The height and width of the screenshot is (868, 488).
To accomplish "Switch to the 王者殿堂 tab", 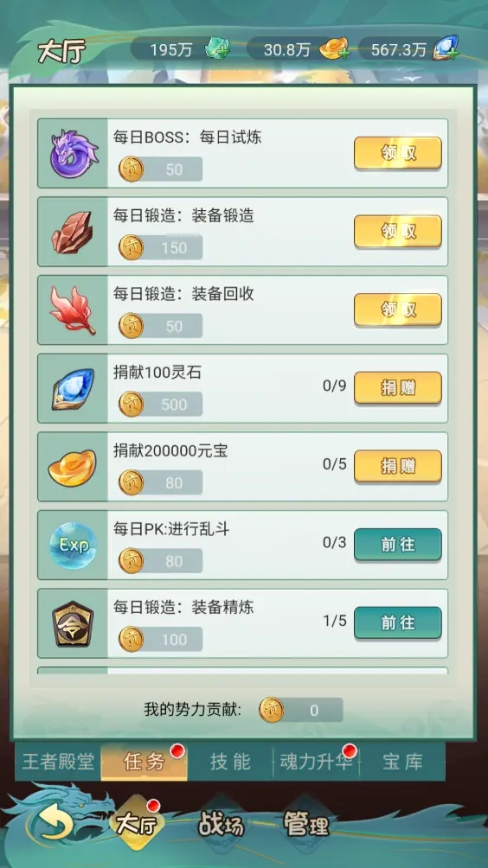I will click(x=58, y=763).
